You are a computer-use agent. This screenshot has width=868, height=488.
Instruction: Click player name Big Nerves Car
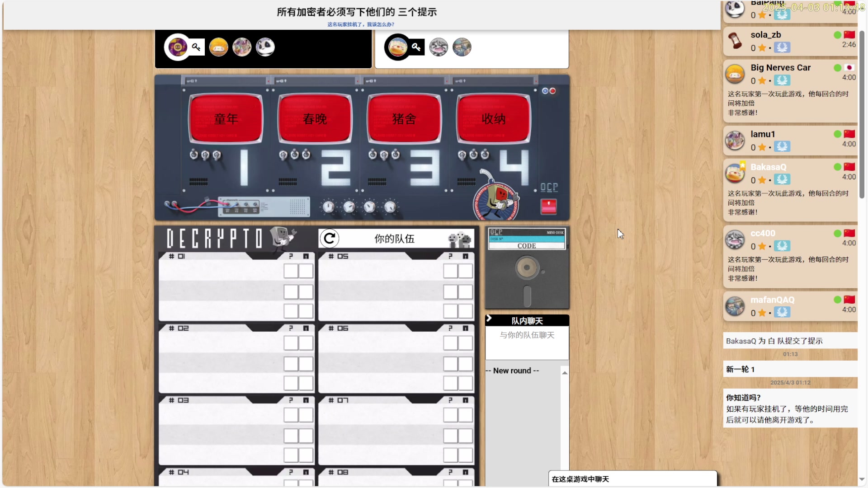coord(781,67)
